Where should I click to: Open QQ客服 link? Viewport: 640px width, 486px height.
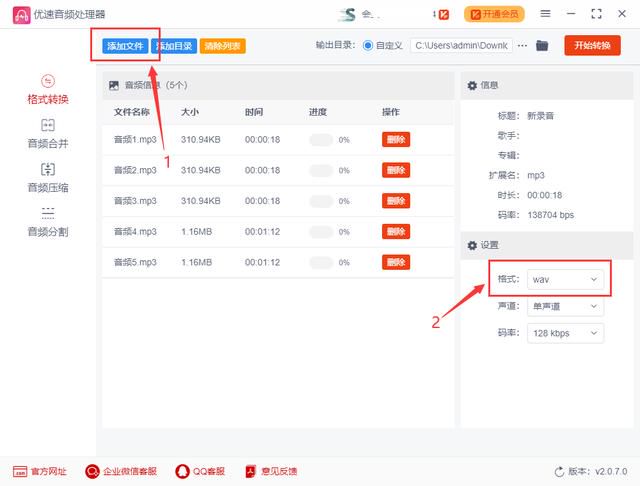(200, 471)
